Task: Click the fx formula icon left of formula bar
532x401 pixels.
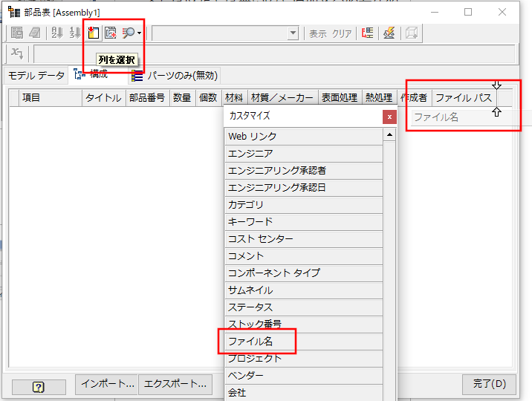Action: [17, 53]
